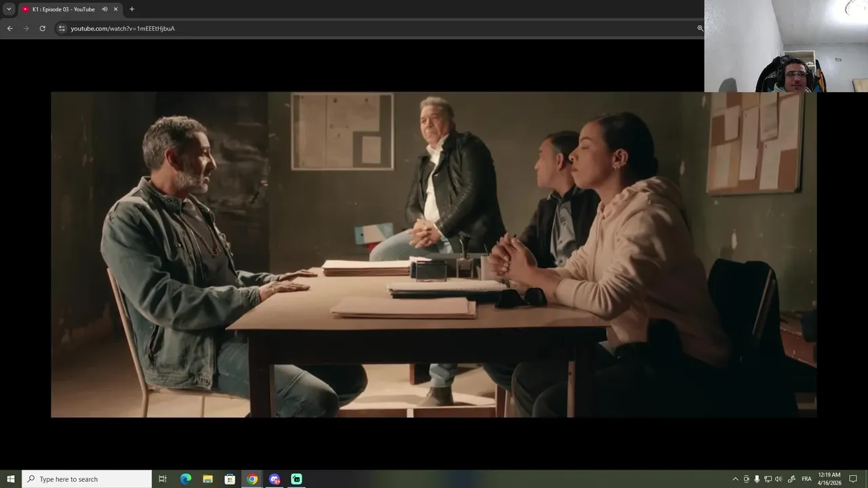Open the zoom magnifier icon in the address bar
The width and height of the screenshot is (868, 488).
[x=700, y=28]
